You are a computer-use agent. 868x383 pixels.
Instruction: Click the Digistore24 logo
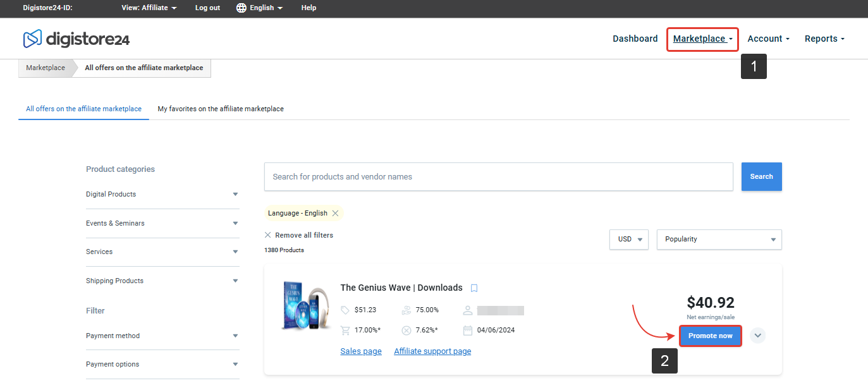[x=76, y=39]
